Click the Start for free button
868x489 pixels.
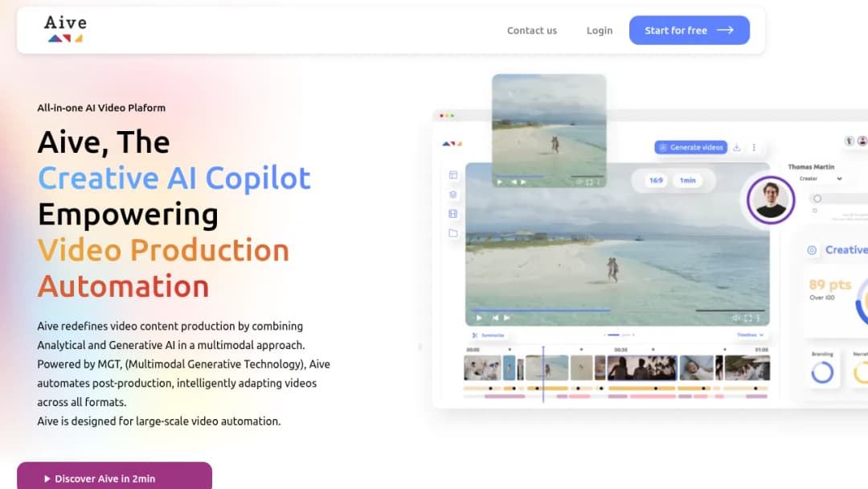[690, 30]
